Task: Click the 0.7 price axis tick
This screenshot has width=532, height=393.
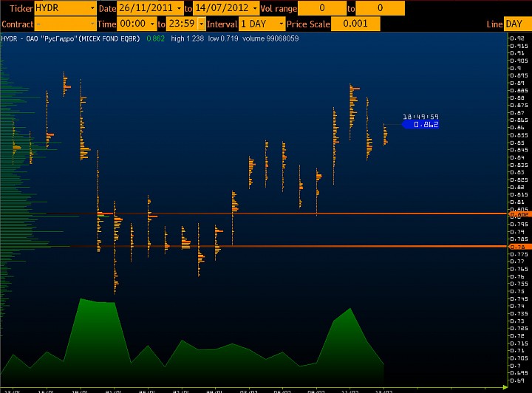Action: (x=516, y=366)
